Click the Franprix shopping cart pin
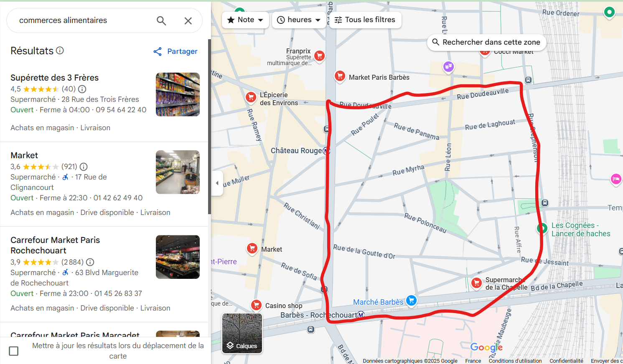 pos(319,56)
